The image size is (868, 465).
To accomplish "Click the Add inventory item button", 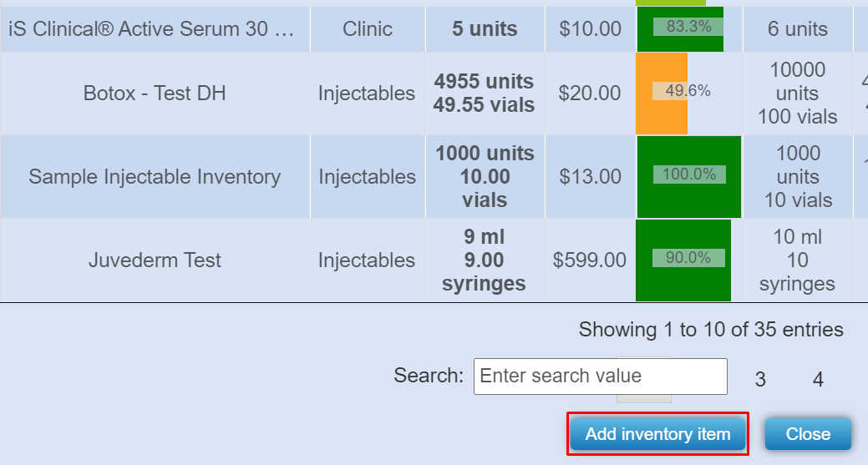I will coord(657,434).
